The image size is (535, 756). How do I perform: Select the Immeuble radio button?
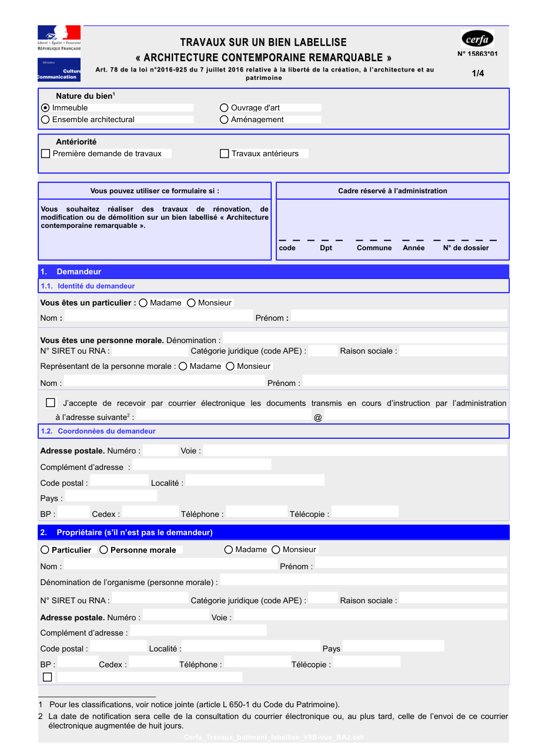pyautogui.click(x=45, y=107)
